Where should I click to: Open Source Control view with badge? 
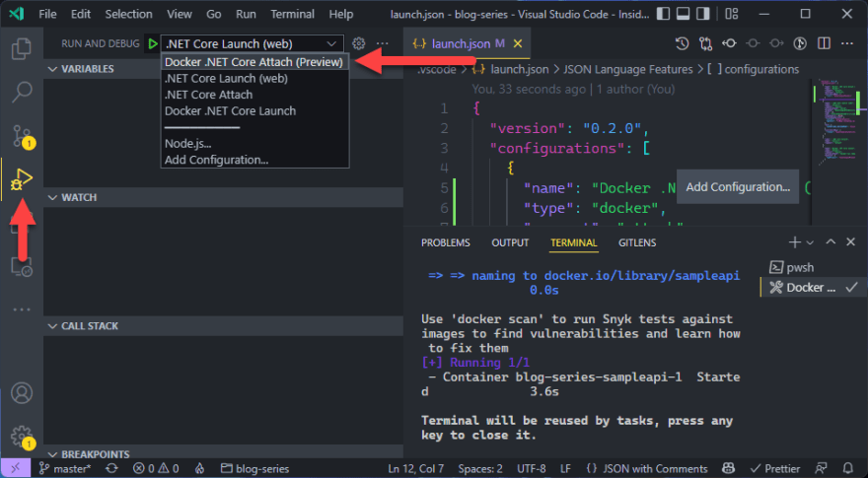tap(24, 137)
